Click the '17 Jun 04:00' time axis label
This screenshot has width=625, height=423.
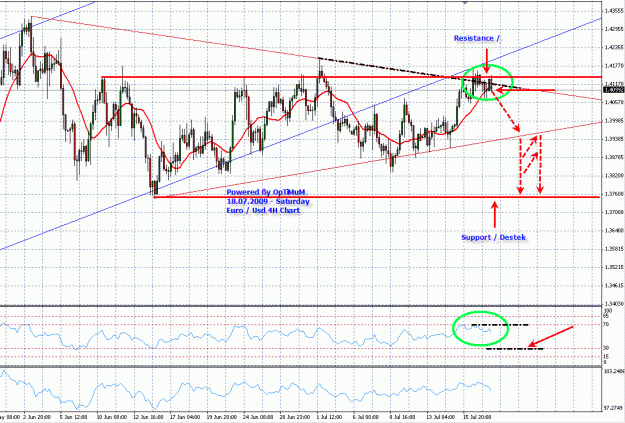[184, 417]
